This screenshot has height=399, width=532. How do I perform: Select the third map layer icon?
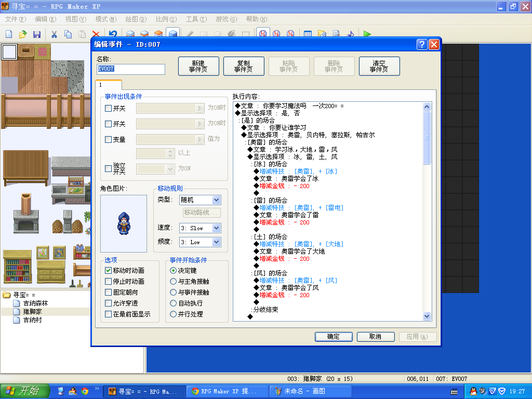tap(158, 33)
